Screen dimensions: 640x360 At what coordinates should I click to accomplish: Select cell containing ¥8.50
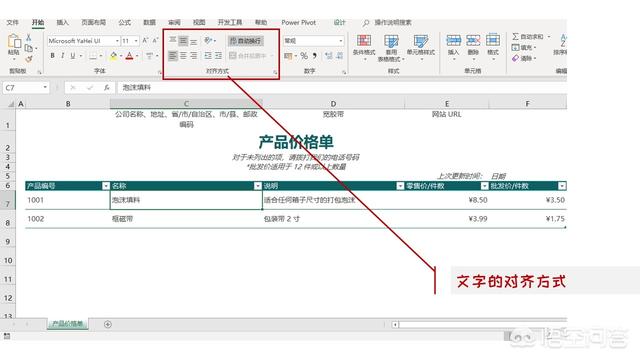(447, 200)
